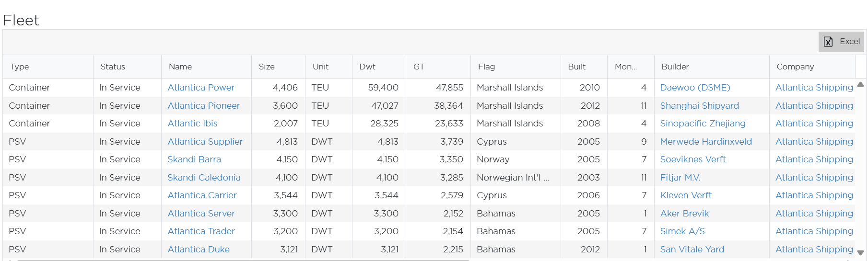The width and height of the screenshot is (868, 261).
Task: Select the 3,739 GT cell
Action: (x=438, y=142)
